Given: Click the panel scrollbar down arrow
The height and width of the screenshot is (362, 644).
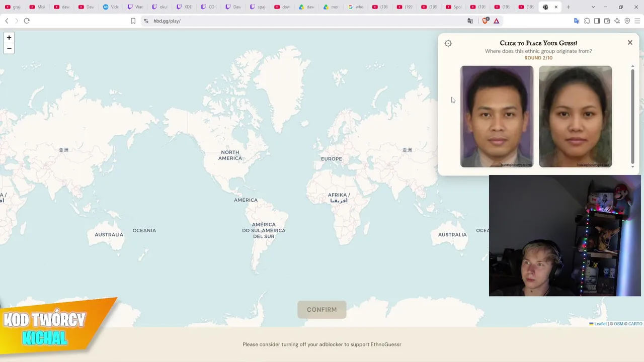Looking at the screenshot, I should pyautogui.click(x=633, y=167).
